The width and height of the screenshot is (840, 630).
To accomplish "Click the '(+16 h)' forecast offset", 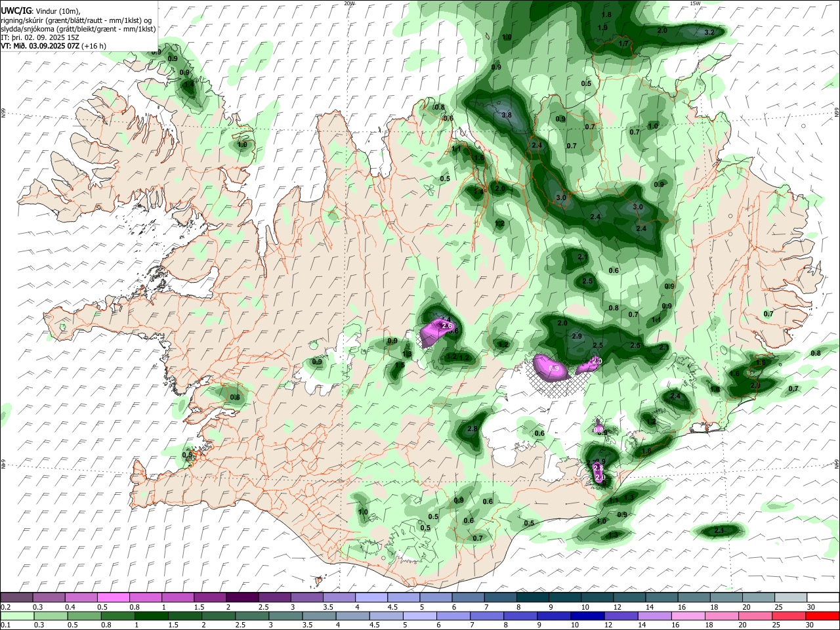I will pyautogui.click(x=94, y=46).
